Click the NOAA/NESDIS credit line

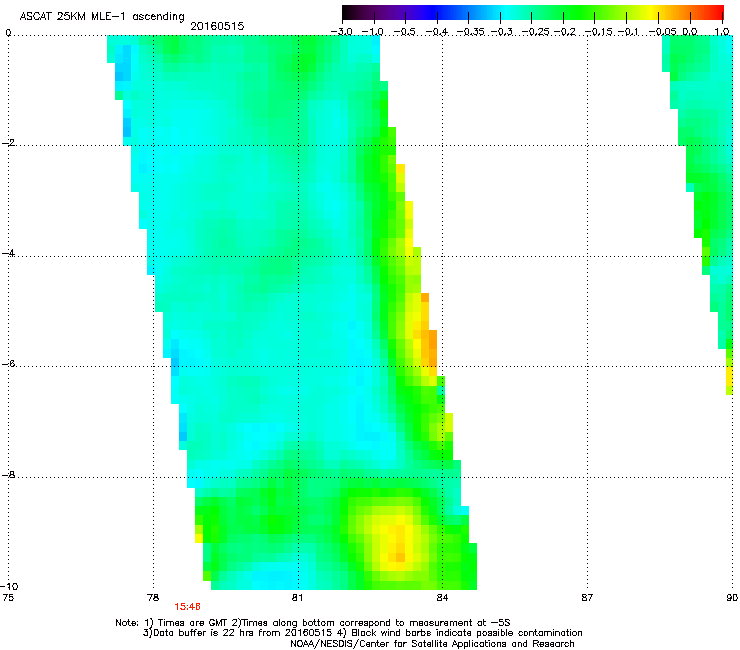(432, 644)
